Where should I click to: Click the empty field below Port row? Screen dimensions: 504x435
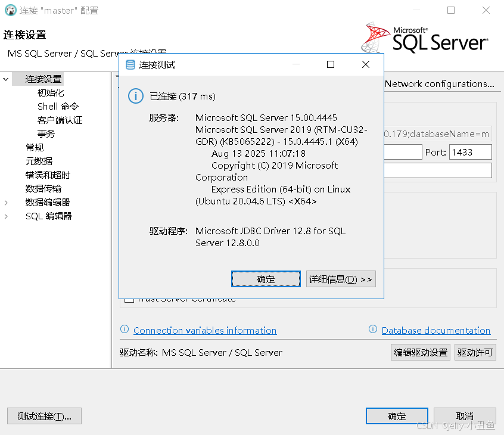point(438,170)
